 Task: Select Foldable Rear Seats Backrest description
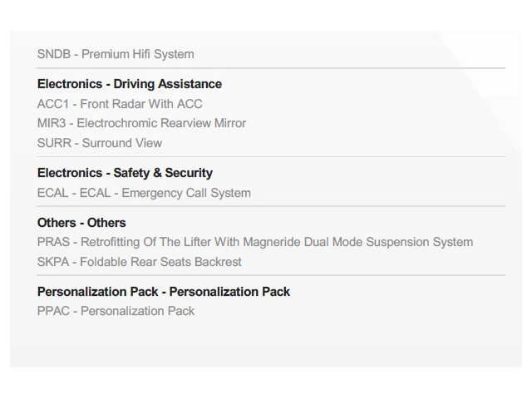(161, 262)
